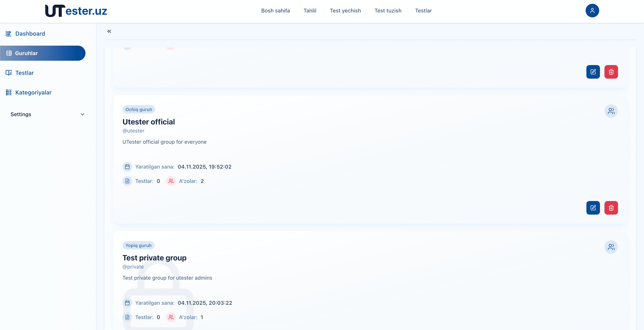Click the 04.11.2025, 19:52:02 creation date
This screenshot has height=330, width=644.
204,167
